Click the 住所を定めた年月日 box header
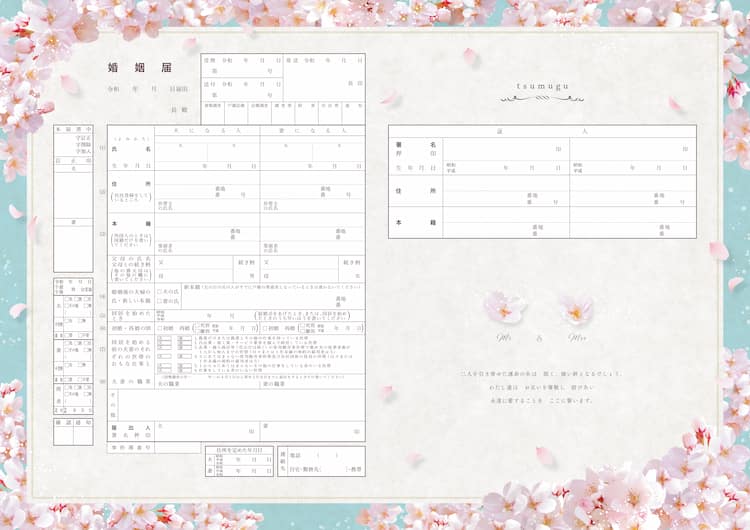The image size is (750, 530). (239, 450)
